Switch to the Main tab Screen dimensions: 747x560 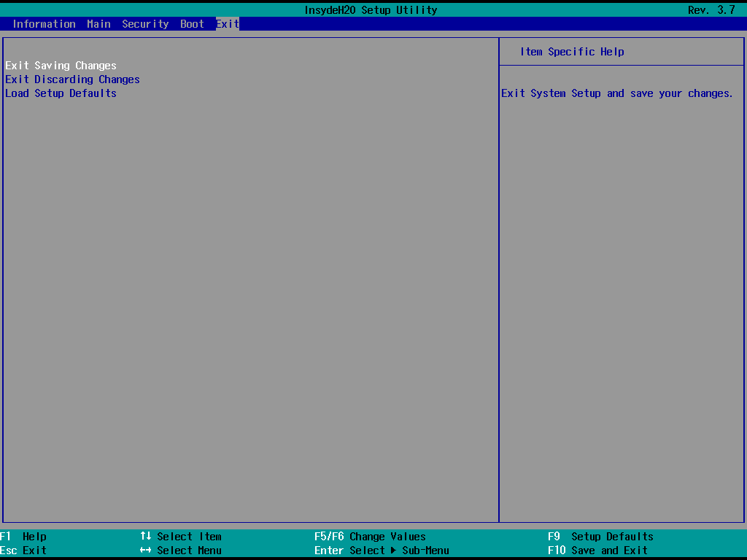point(98,24)
